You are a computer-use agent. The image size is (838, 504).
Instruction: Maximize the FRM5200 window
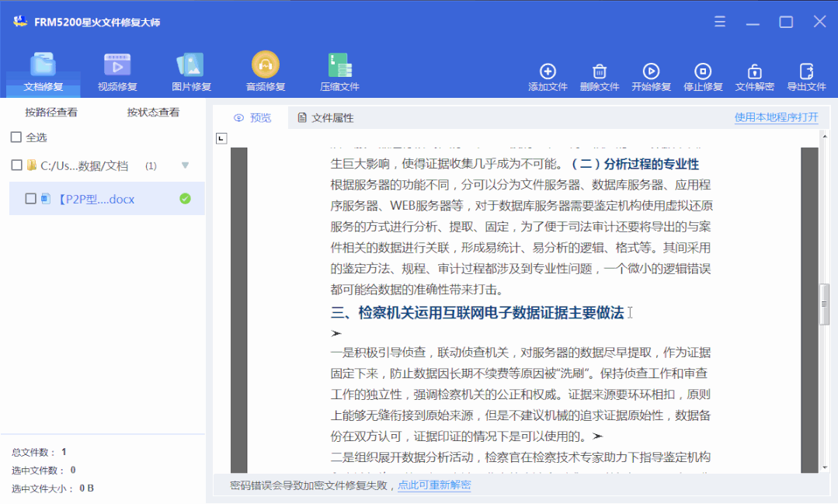[786, 22]
